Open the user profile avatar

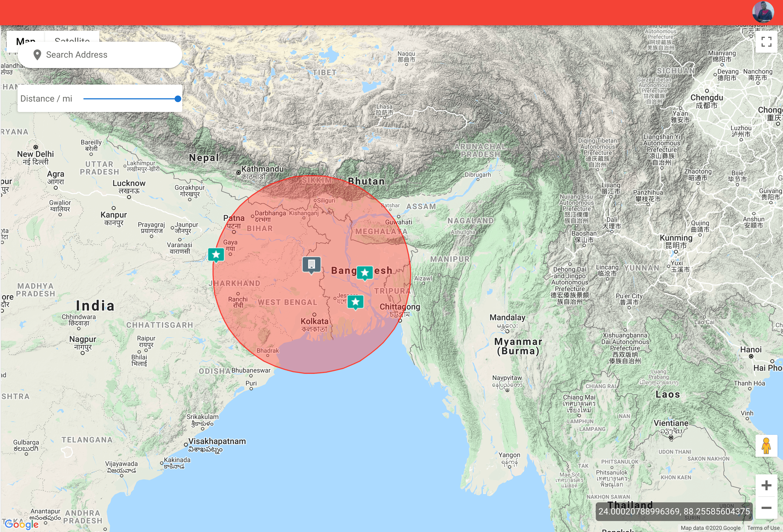tap(763, 12)
